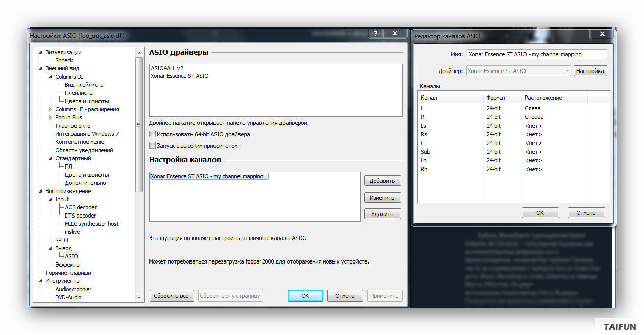The width and height of the screenshot is (644, 335).
Task: Select the C channel row
Action: pyautogui.click(x=513, y=143)
